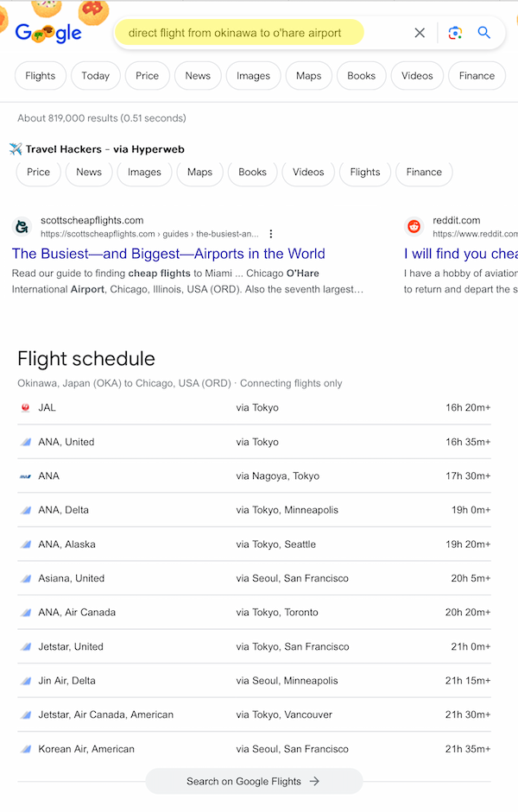Select the top Books filter chip
Image resolution: width=518 pixels, height=812 pixels.
361,76
